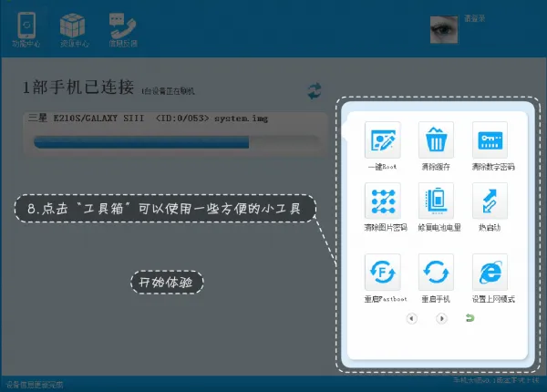Refresh connected devices with arrows icon

(315, 91)
